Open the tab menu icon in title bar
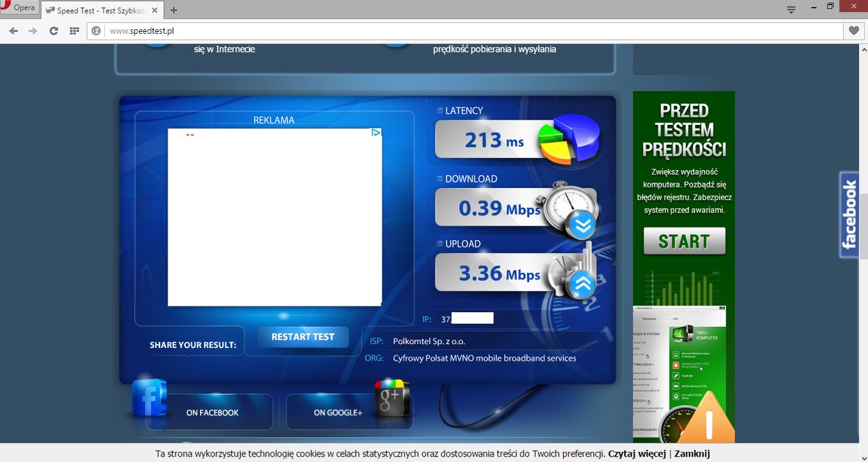868x462 pixels. click(x=791, y=9)
